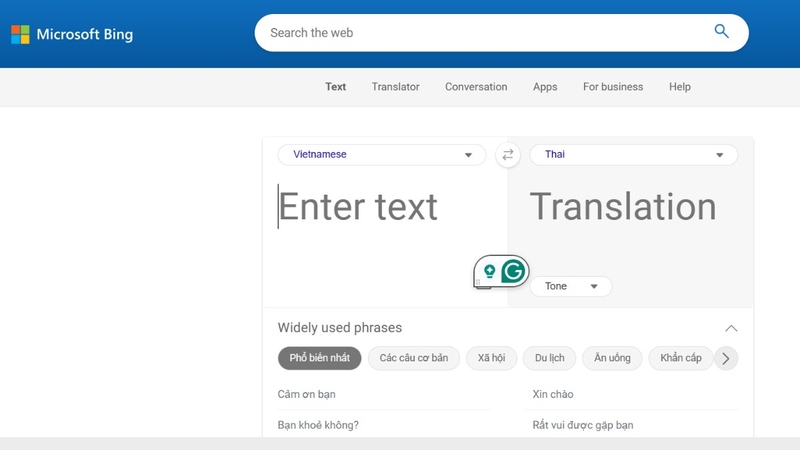Open the Help tab
Viewport: 800px width, 450px height.
click(x=680, y=87)
